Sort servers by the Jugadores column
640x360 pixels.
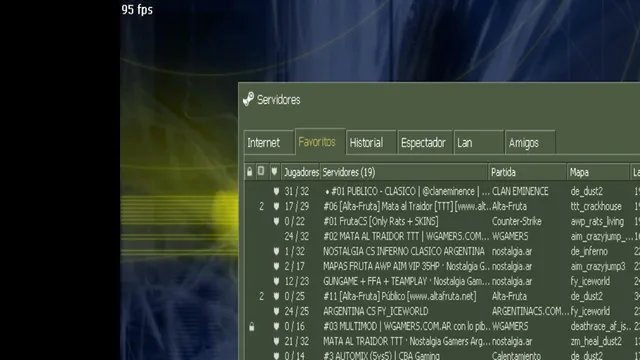[x=301, y=172]
